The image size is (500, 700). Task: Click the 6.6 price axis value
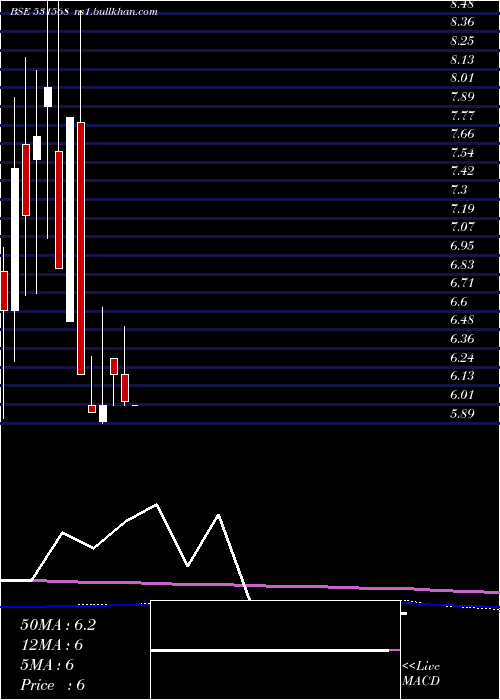(459, 301)
